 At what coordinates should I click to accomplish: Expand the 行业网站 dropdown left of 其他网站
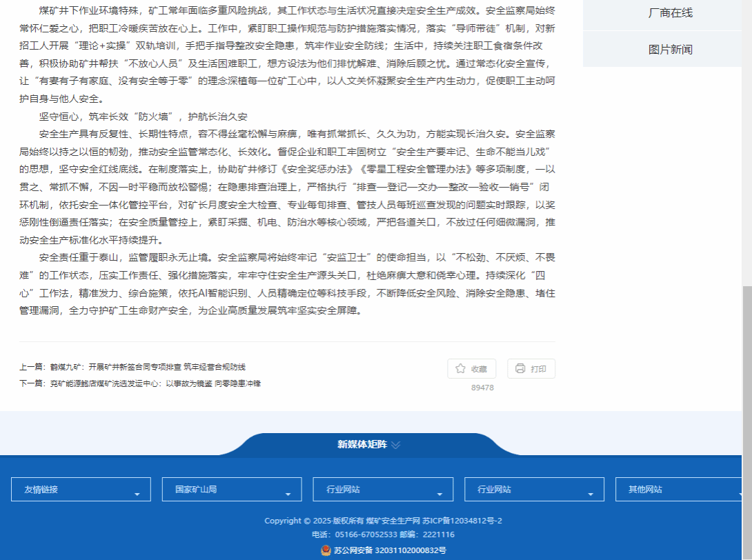coord(533,490)
